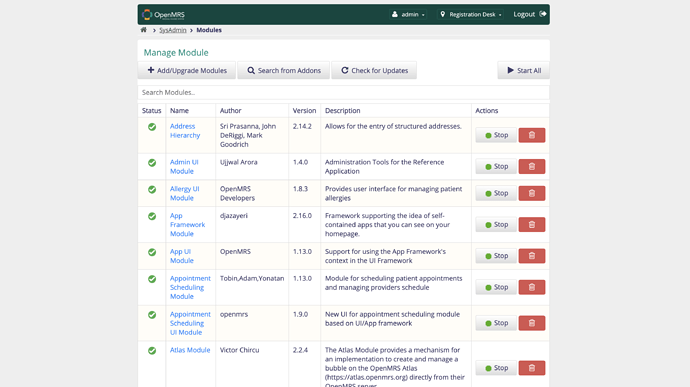
Task: Expand the Registration Desk location dropdown
Action: (471, 15)
